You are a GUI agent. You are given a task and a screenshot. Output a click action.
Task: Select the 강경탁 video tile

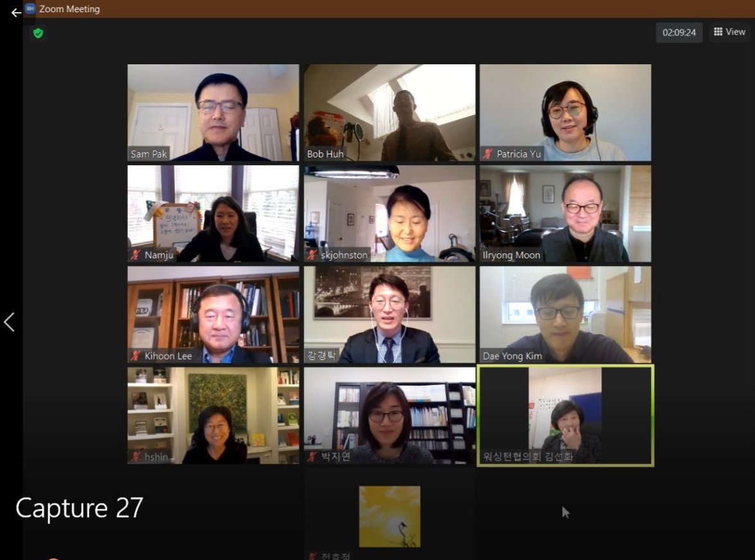[389, 314]
